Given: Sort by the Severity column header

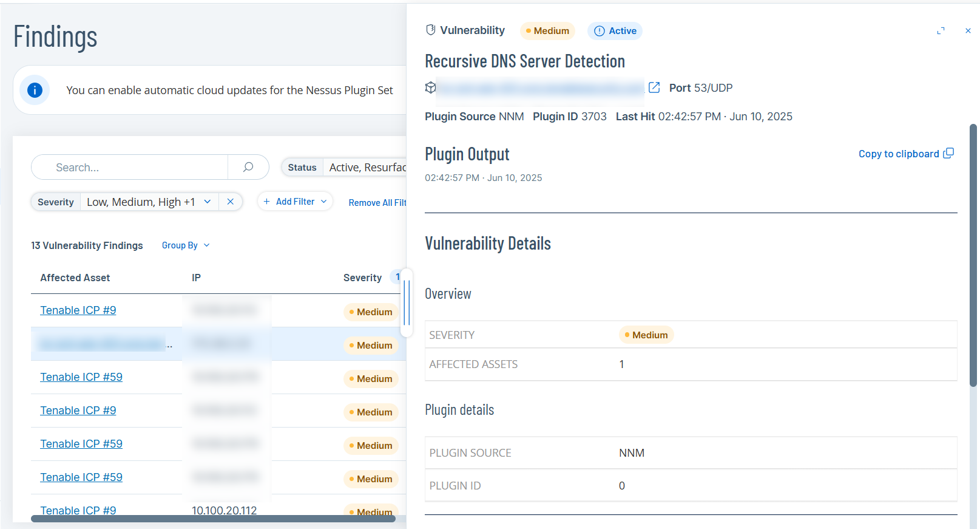Looking at the screenshot, I should point(362,278).
